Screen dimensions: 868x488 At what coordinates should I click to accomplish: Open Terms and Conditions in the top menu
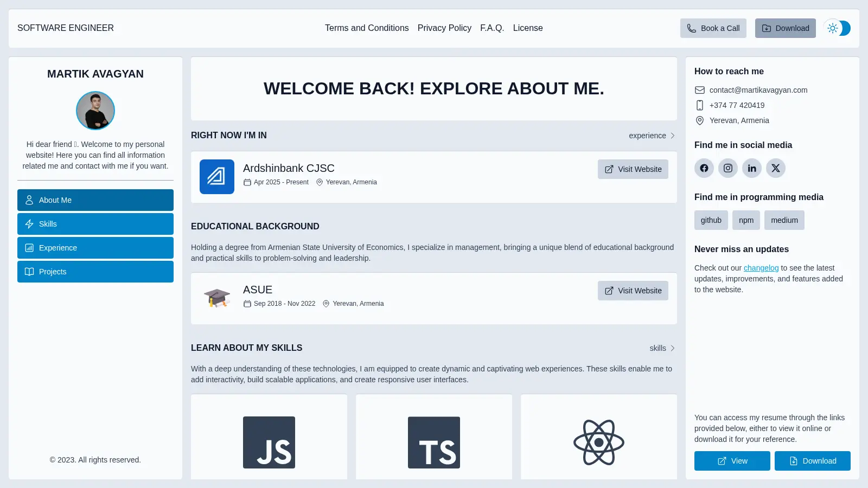pos(367,28)
